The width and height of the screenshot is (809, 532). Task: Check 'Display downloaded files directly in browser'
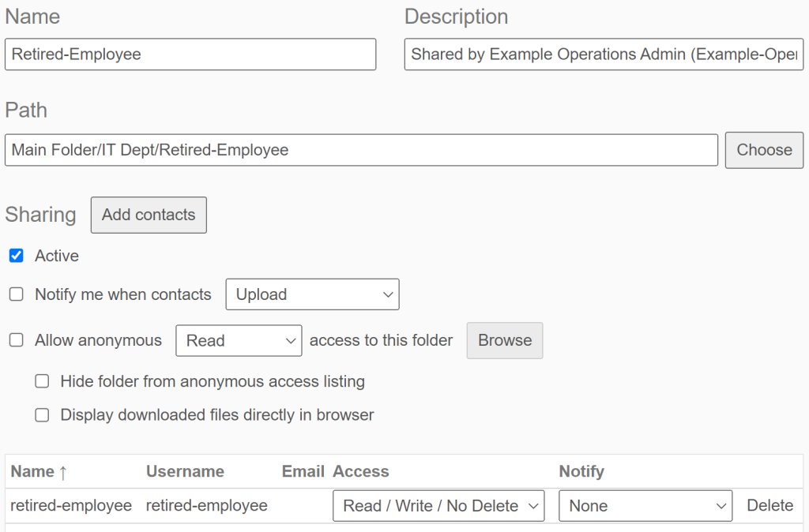click(42, 414)
